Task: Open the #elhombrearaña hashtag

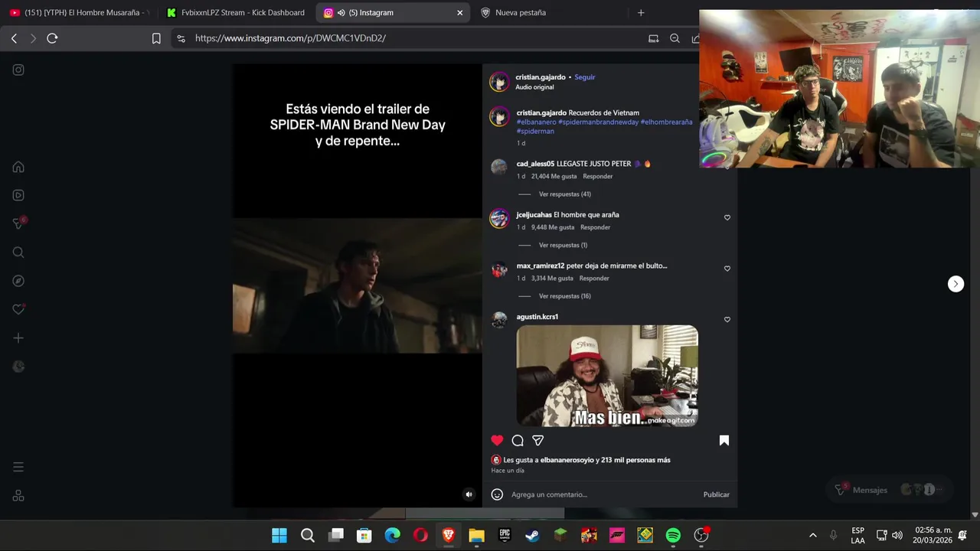Action: coord(666,122)
